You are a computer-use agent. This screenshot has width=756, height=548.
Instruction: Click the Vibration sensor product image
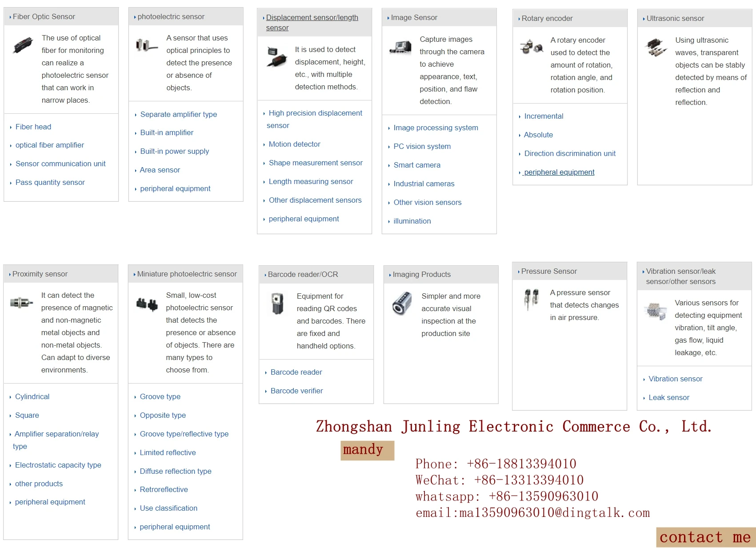[x=656, y=311]
